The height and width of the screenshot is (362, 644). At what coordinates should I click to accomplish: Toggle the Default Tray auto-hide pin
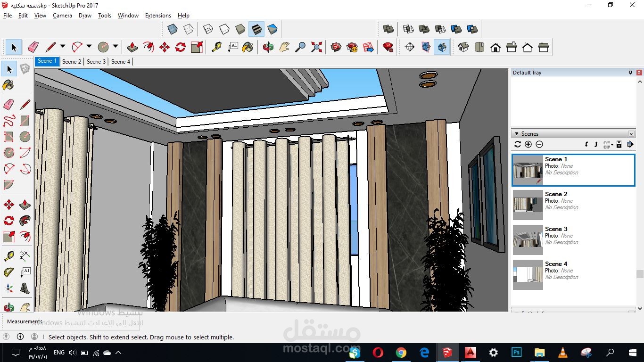point(631,73)
